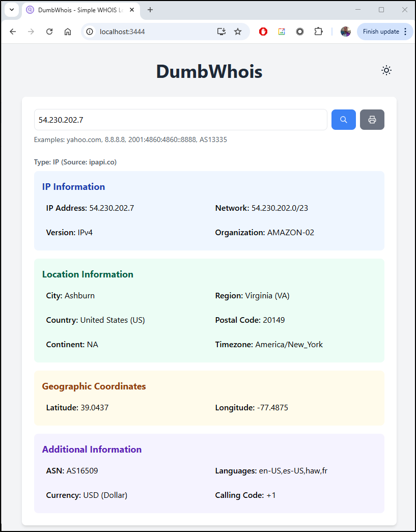Viewport: 416px width, 532px height.
Task: Click the install app icon in address bar
Action: coord(221,32)
